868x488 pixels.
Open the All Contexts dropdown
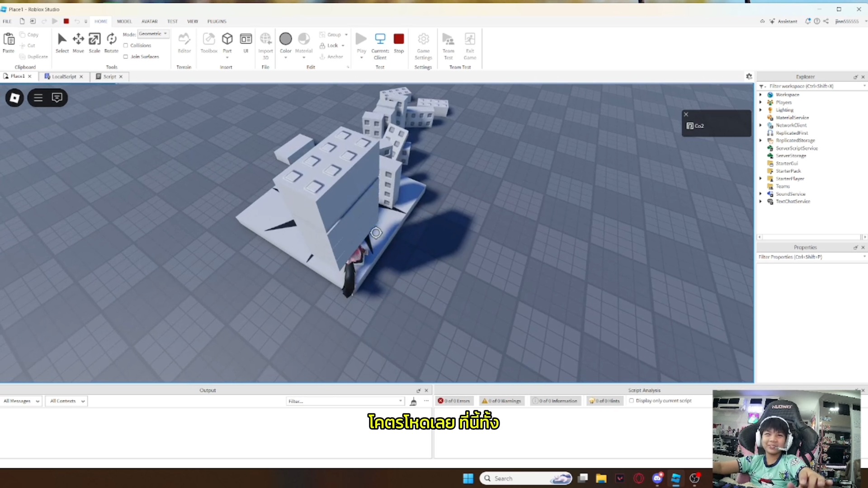click(x=67, y=401)
